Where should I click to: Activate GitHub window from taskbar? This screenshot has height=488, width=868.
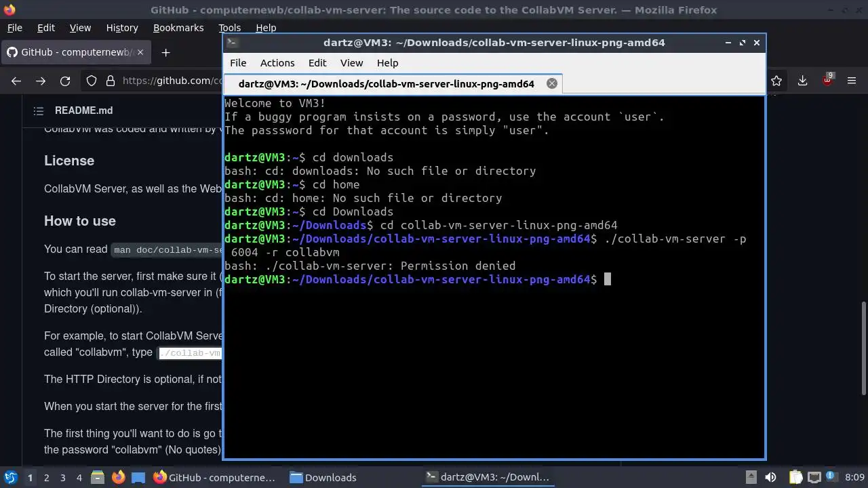click(x=214, y=477)
